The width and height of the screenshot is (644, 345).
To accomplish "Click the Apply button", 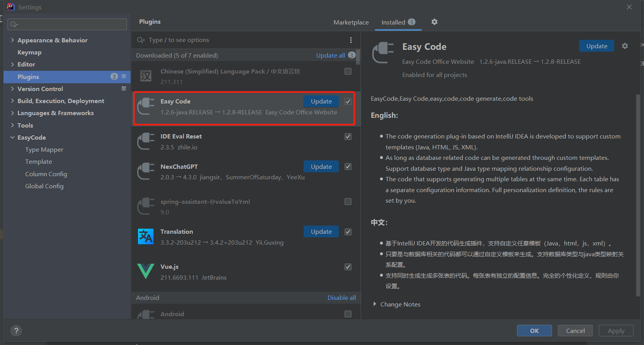I will [616, 331].
